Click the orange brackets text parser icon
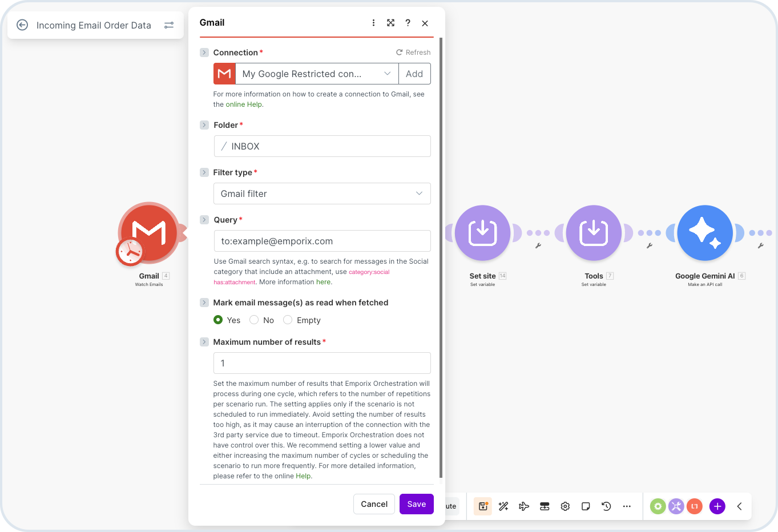778x532 pixels. pos(695,506)
